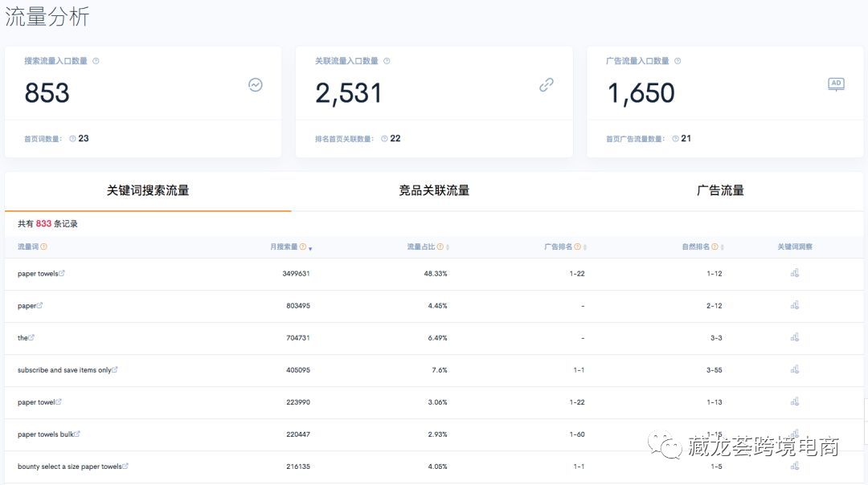Toggle sort on 自然排名 column

click(724, 247)
